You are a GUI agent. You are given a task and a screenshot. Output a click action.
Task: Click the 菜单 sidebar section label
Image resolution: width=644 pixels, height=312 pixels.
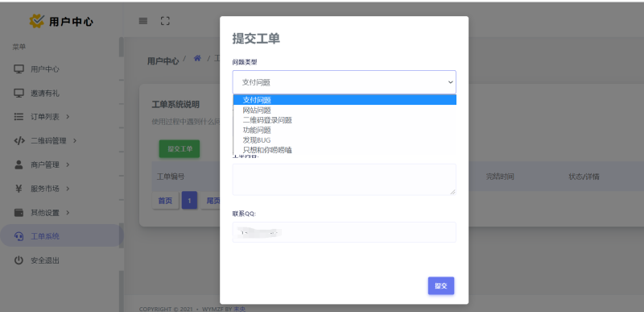click(19, 47)
